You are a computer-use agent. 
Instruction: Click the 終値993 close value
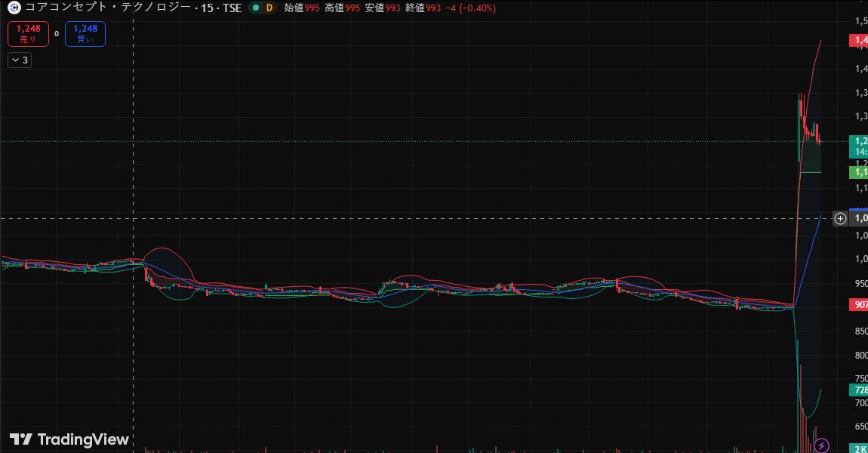pos(423,8)
